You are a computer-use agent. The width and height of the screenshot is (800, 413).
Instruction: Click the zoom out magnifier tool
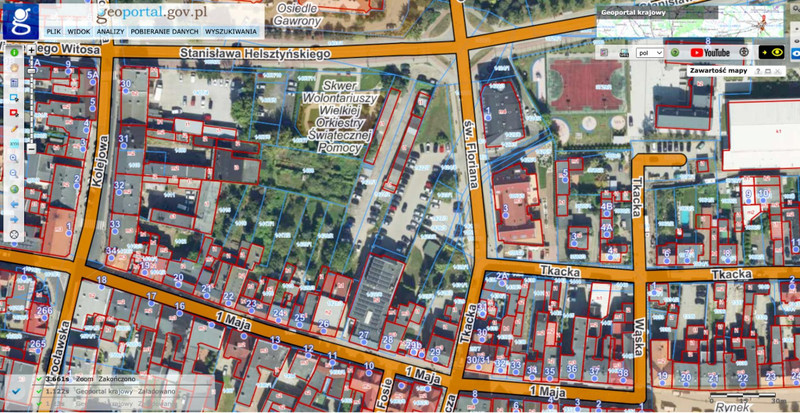coord(15,173)
